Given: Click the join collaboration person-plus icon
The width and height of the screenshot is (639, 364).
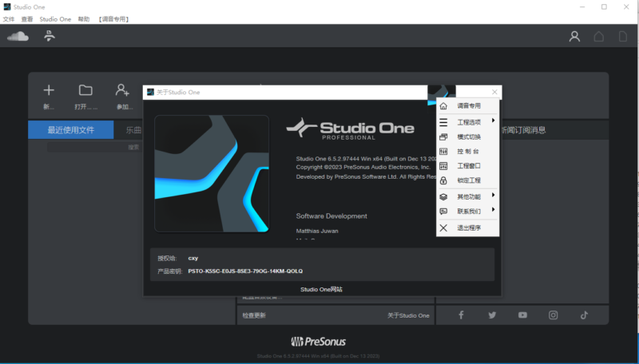Looking at the screenshot, I should (x=122, y=90).
